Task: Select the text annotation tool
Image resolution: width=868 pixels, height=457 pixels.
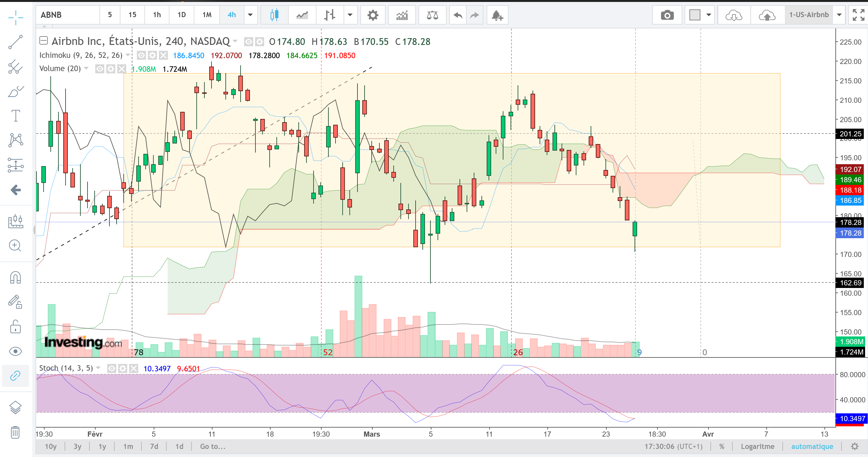Action: [15, 116]
